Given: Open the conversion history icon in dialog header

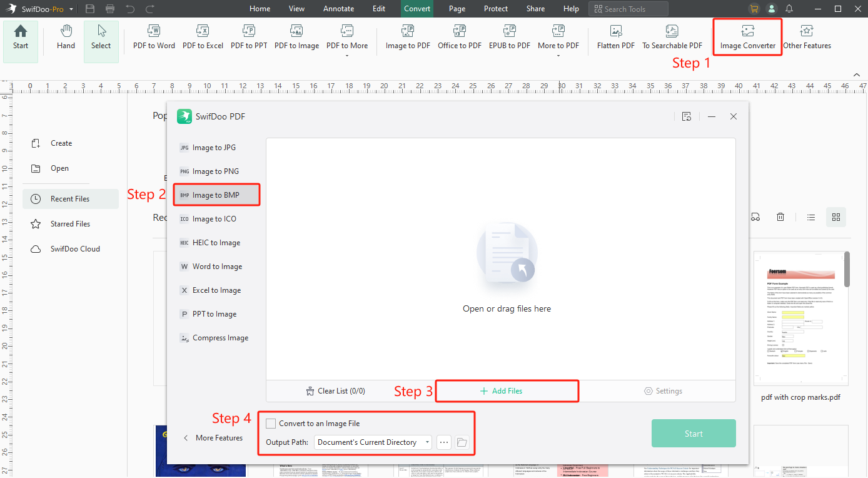Looking at the screenshot, I should tap(687, 116).
